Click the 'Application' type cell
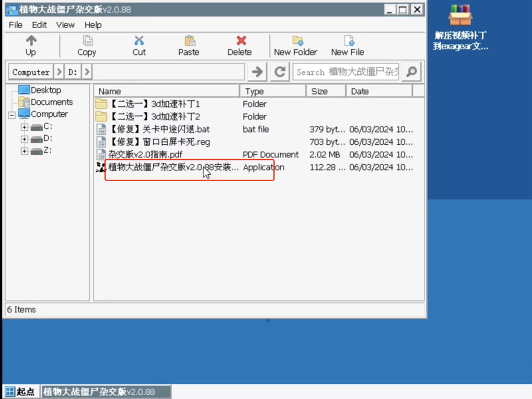Screen dimensions: 532x399 (264, 167)
